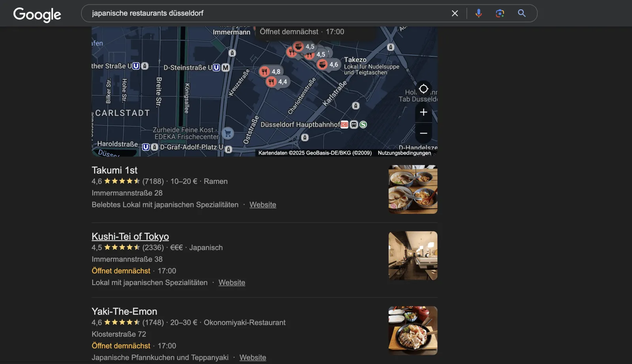Open the Google homepage via logo
632x364 pixels.
(37, 15)
